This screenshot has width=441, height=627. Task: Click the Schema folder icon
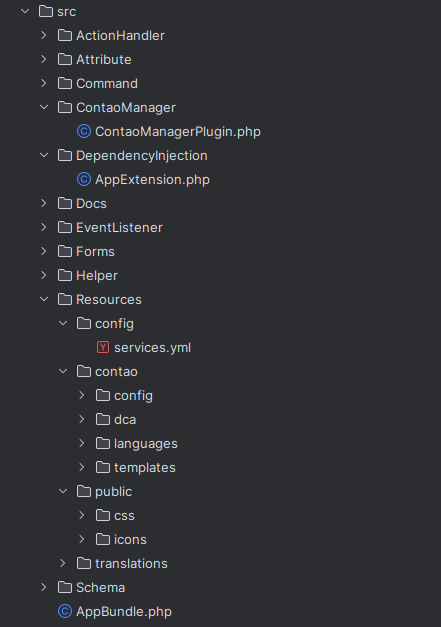click(65, 587)
